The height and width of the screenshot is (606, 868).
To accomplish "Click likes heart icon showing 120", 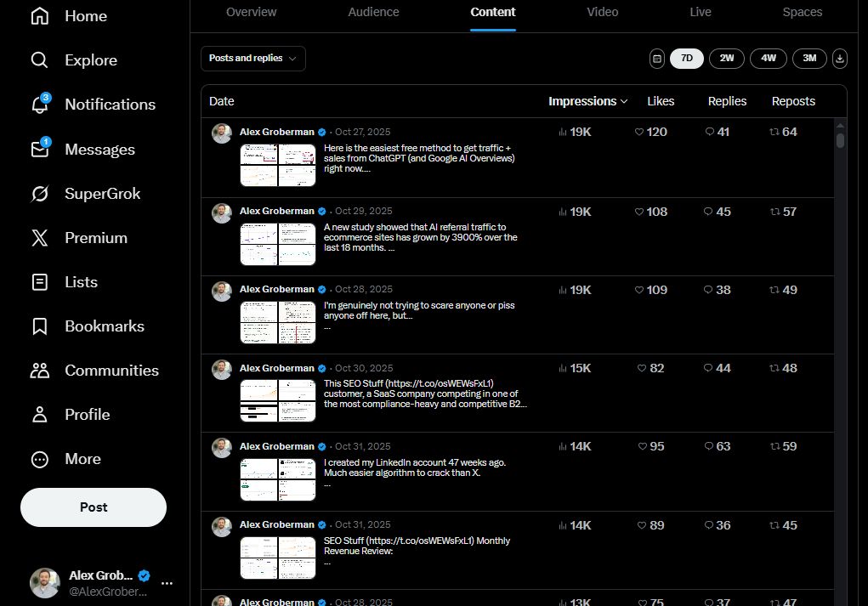I will (x=638, y=132).
